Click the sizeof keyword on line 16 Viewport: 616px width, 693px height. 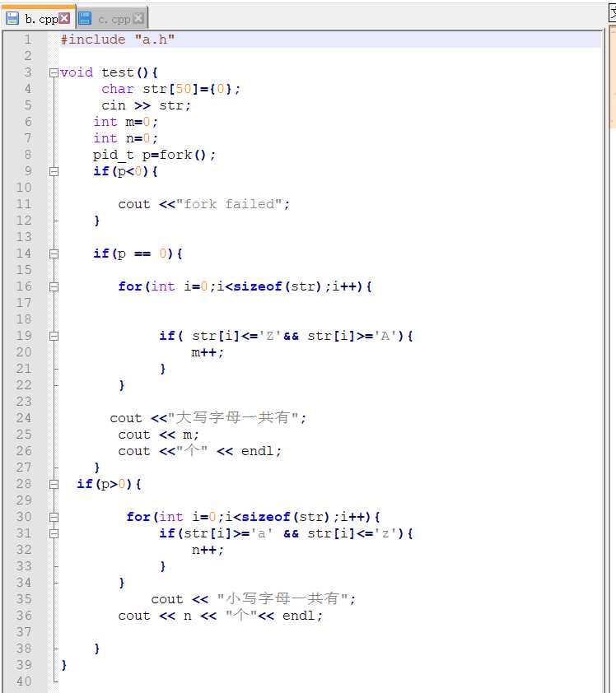click(257, 286)
